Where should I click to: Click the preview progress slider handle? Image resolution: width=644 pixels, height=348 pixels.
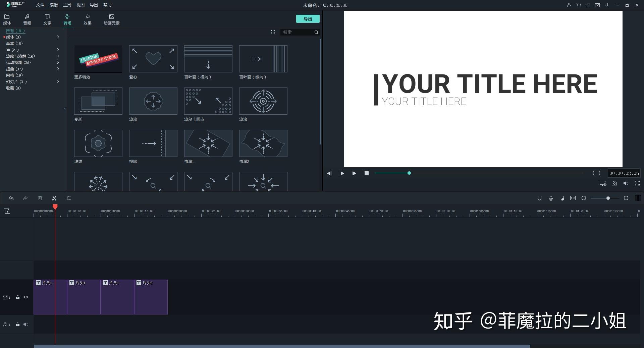pos(409,173)
